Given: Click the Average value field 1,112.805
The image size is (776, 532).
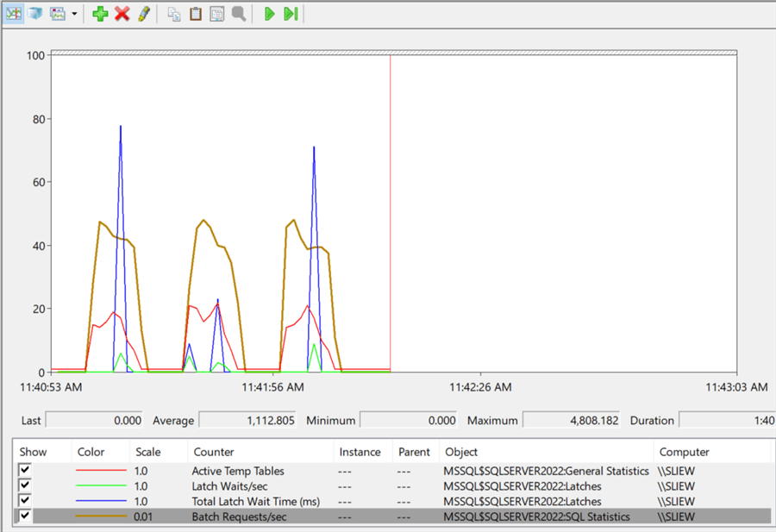Looking at the screenshot, I should click(247, 420).
